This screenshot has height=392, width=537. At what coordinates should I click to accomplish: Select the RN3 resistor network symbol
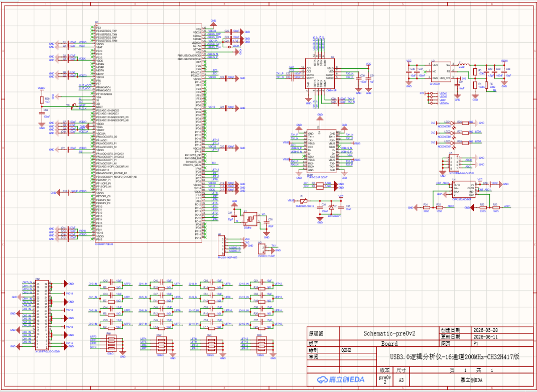coord(212,344)
